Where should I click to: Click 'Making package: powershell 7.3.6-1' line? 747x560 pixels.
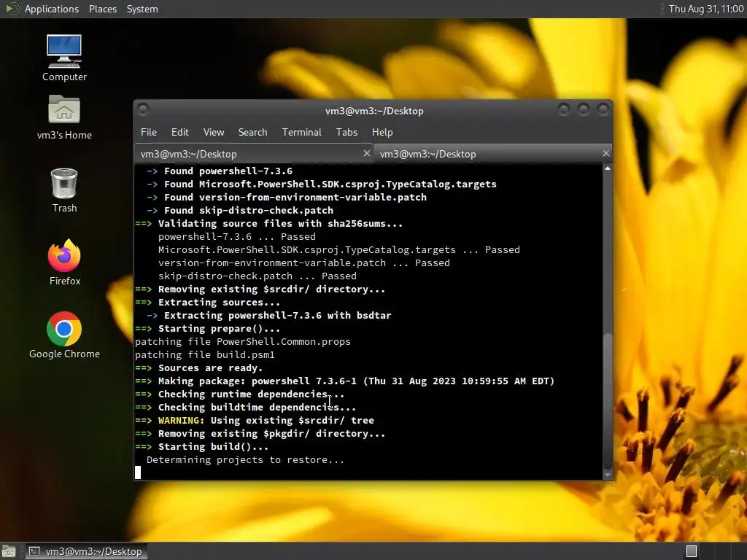356,381
